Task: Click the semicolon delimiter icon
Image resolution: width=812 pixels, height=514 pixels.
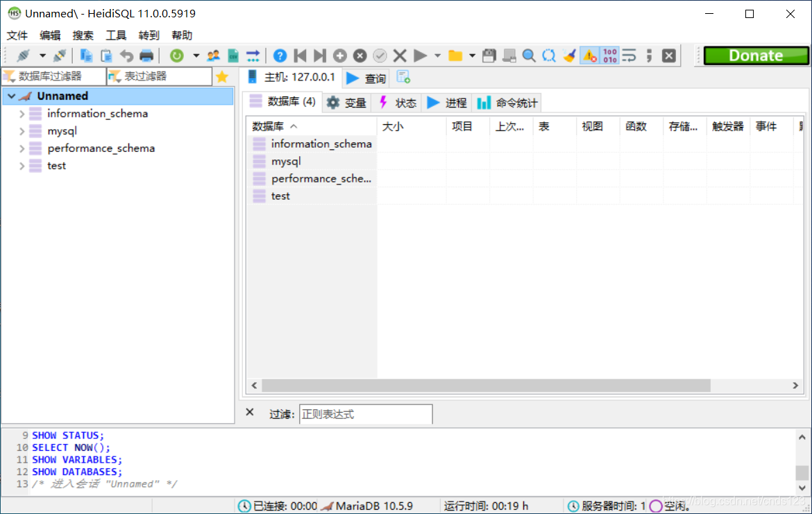Action: point(649,55)
